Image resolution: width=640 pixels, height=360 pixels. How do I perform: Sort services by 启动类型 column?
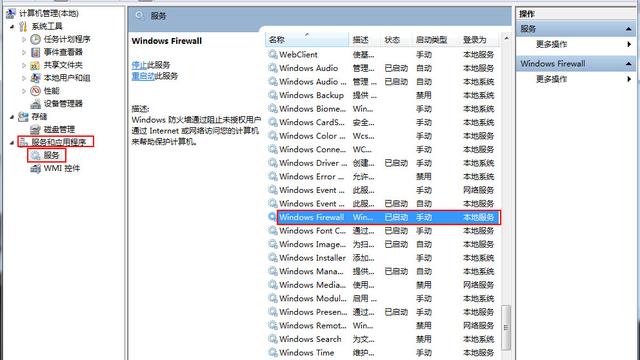pos(435,40)
